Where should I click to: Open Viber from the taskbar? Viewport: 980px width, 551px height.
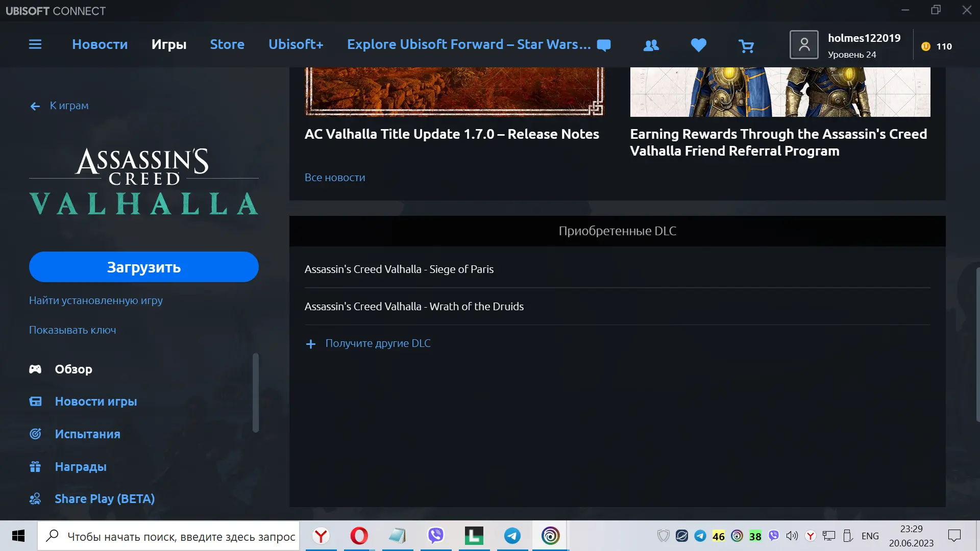point(436,536)
